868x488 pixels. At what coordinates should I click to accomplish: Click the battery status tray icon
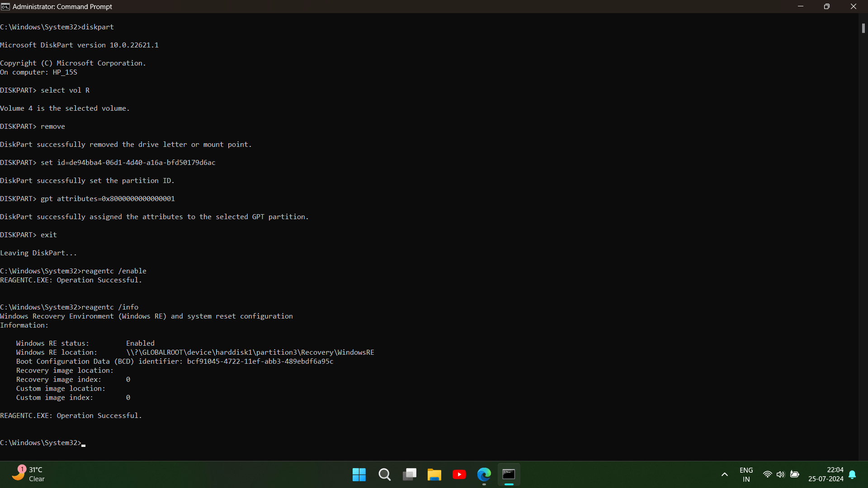click(794, 474)
